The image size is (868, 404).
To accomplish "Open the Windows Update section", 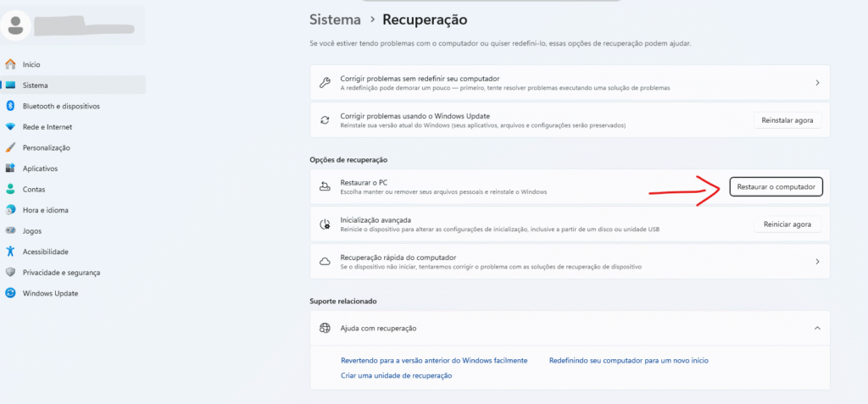I will 73,293.
